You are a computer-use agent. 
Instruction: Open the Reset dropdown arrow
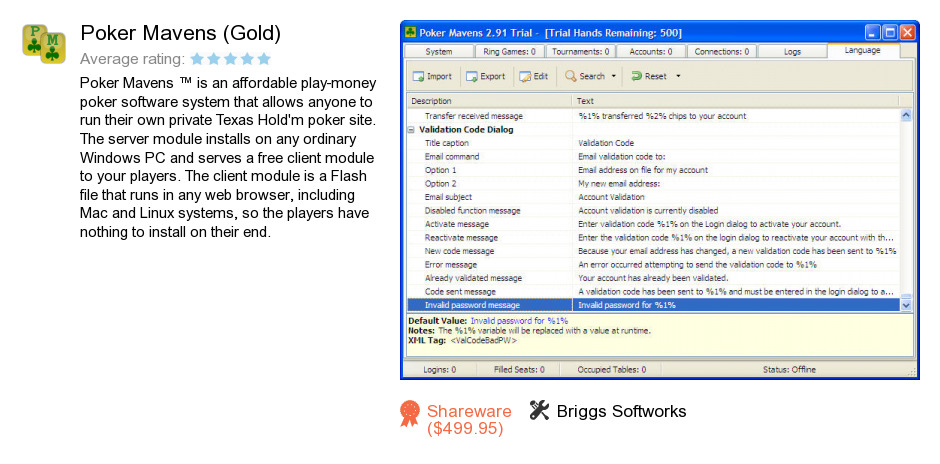[x=678, y=77]
